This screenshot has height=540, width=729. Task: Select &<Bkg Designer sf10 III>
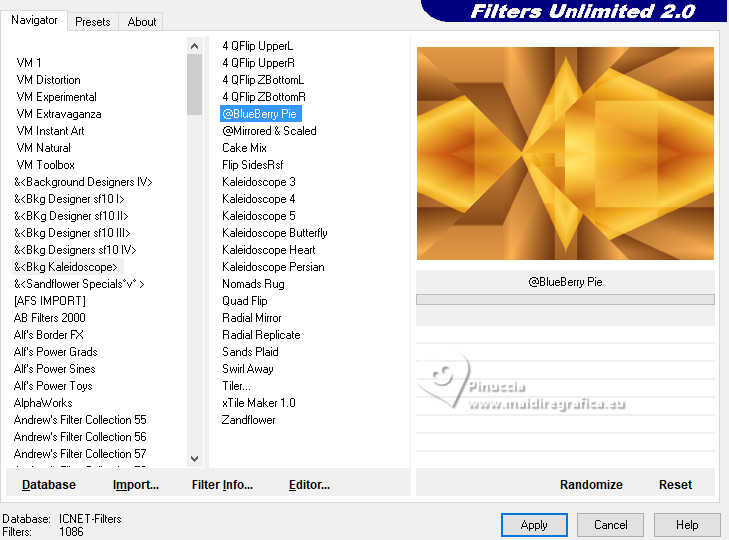[x=72, y=233]
